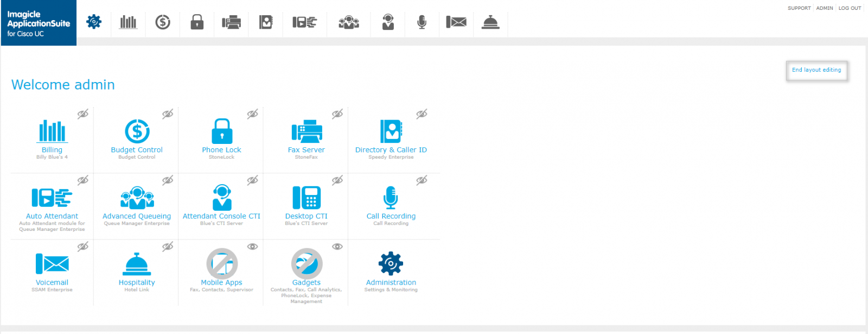
Task: Open the Billing text link
Action: [52, 150]
